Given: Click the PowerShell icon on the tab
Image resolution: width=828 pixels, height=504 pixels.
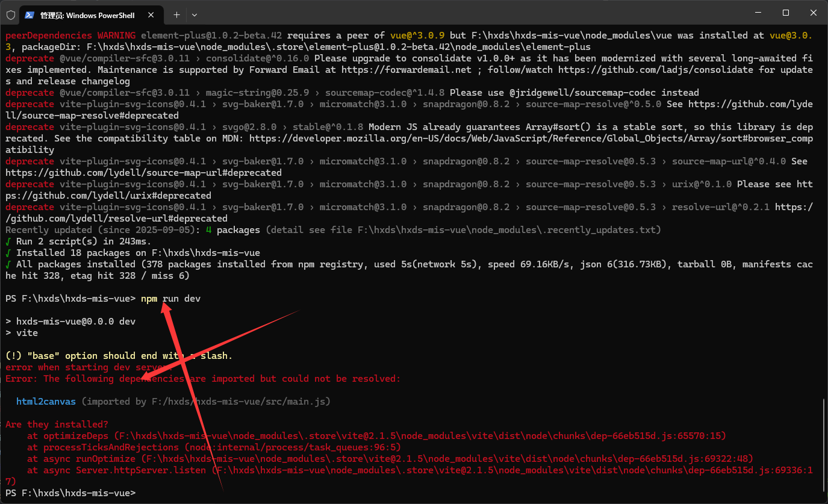Looking at the screenshot, I should click(29, 14).
